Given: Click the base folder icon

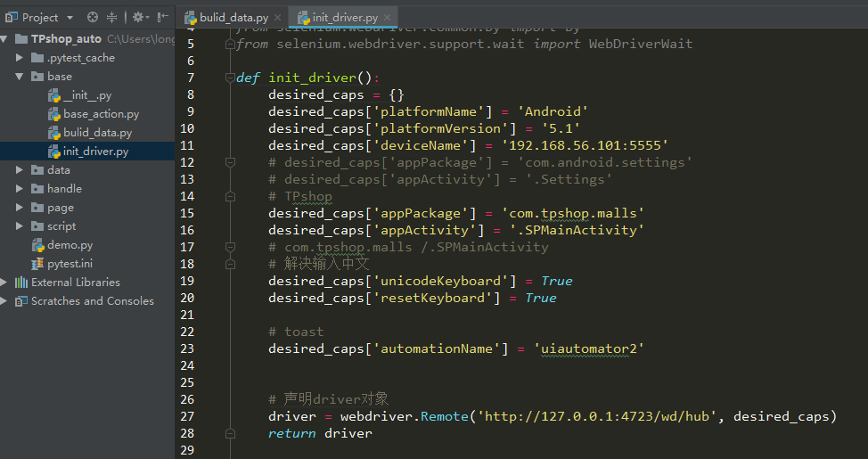Looking at the screenshot, I should click(37, 77).
